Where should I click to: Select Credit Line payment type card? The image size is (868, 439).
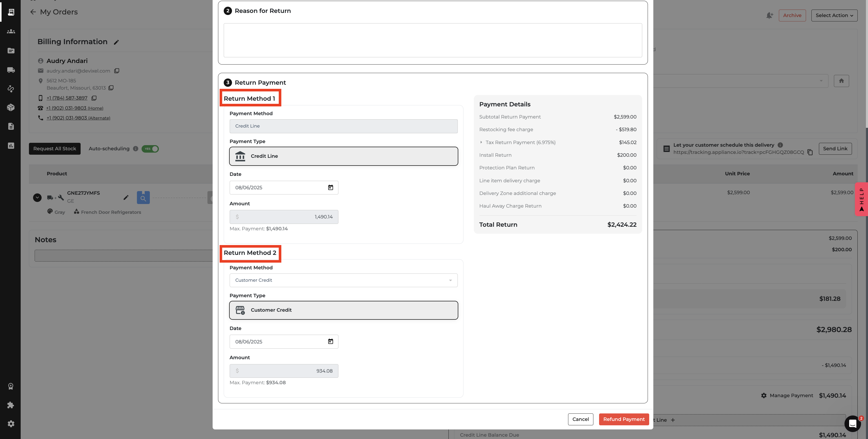pos(343,156)
